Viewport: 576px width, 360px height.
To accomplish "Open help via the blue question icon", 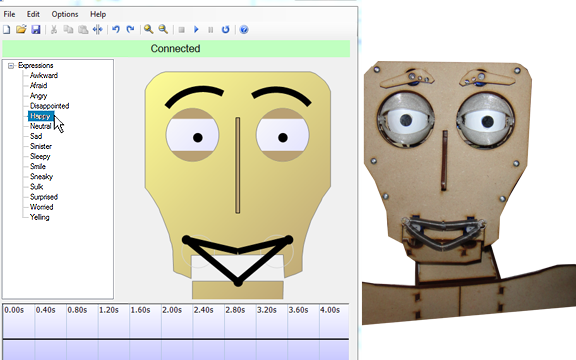I will point(244,29).
